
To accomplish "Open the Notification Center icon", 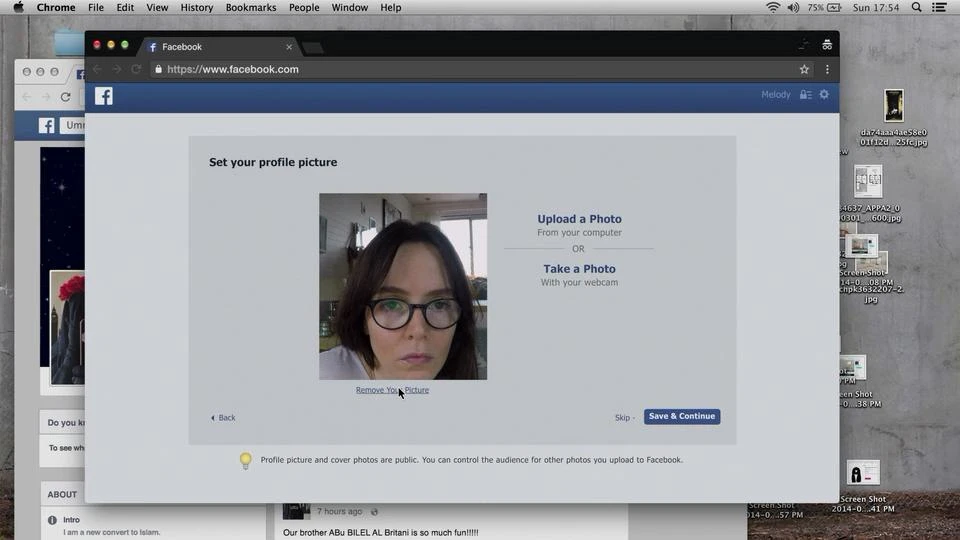I will pyautogui.click(x=939, y=7).
